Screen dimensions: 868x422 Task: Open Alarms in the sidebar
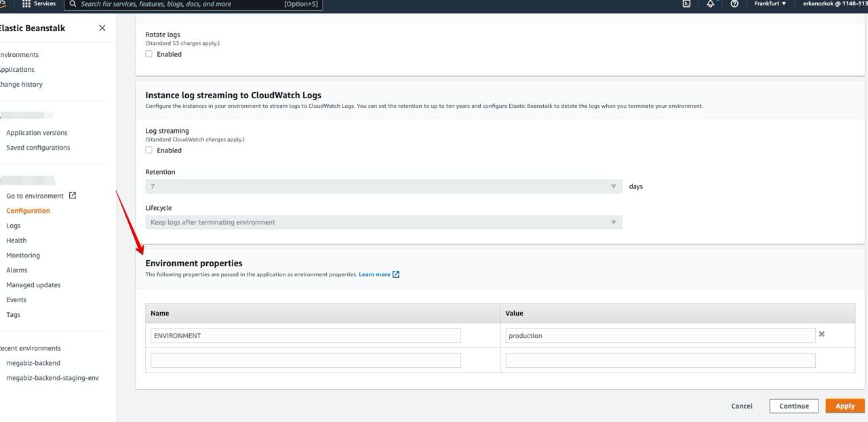(17, 270)
